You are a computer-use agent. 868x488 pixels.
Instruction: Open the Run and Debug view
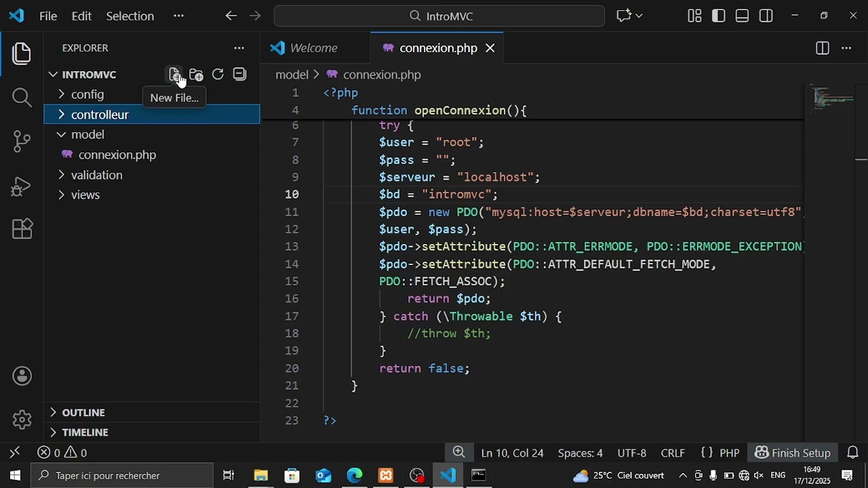(22, 186)
